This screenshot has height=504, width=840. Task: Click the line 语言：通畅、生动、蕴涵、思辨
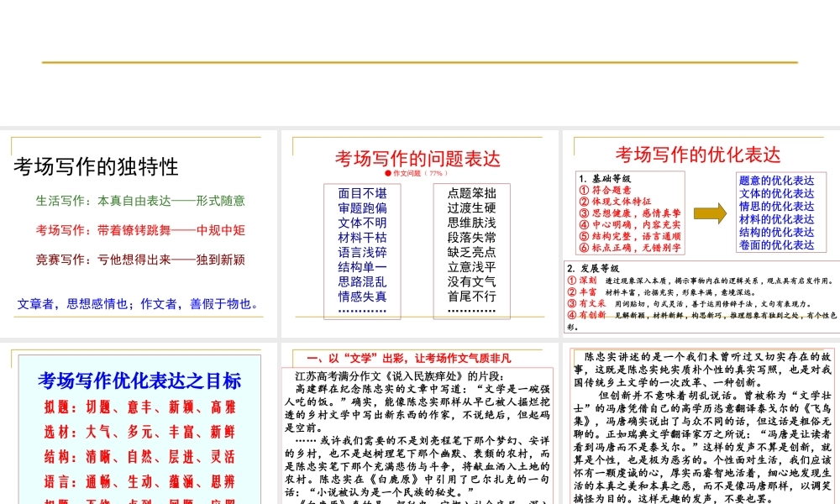tap(139, 481)
